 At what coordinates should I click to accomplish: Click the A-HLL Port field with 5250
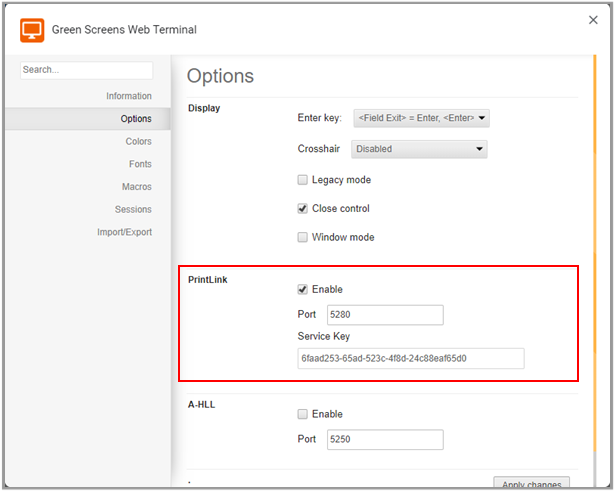coord(385,440)
